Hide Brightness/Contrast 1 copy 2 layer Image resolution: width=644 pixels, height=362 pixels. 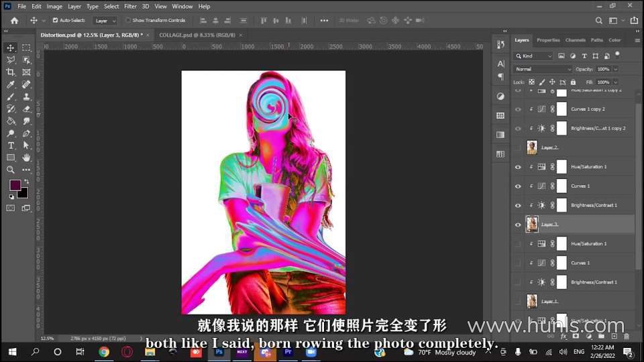[x=517, y=129]
